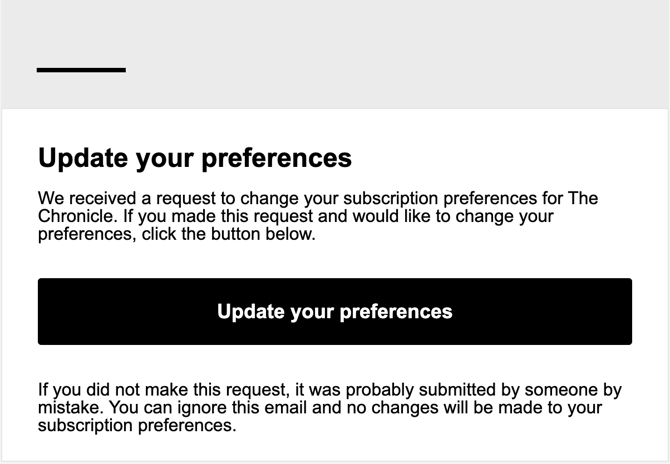Click the word Update in the bold heading
Viewport: 670px width, 464px height.
click(83, 158)
